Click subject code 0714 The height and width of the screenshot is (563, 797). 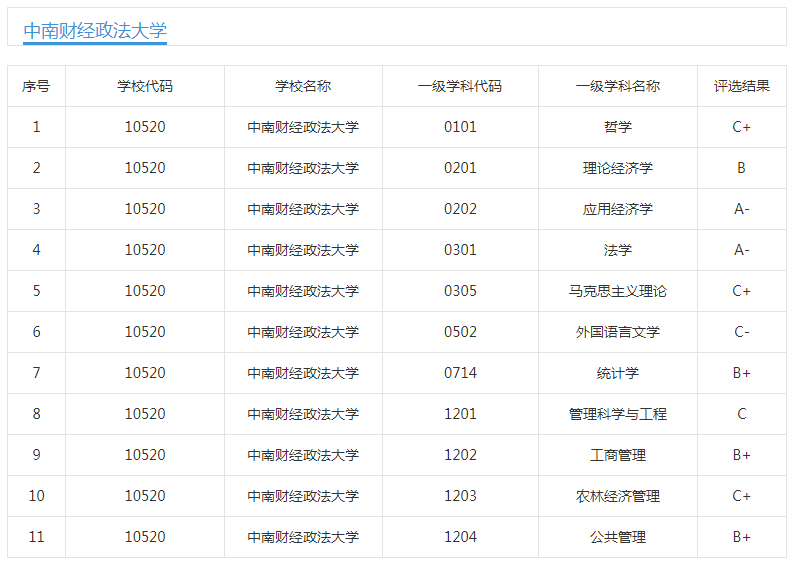click(460, 373)
